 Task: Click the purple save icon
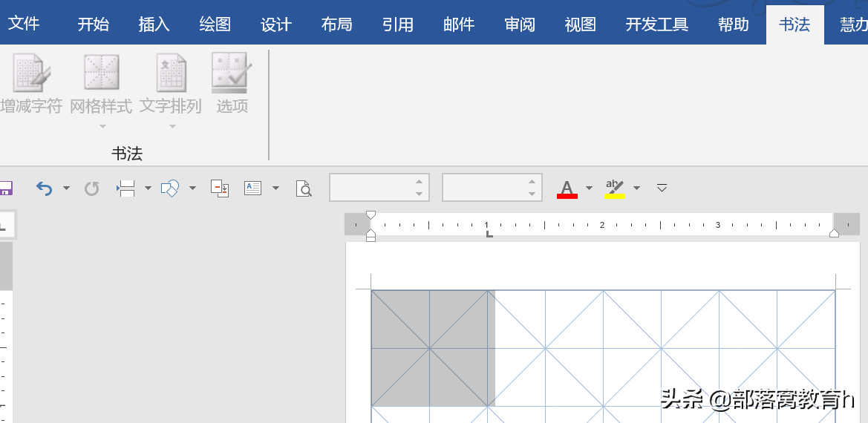pos(5,188)
